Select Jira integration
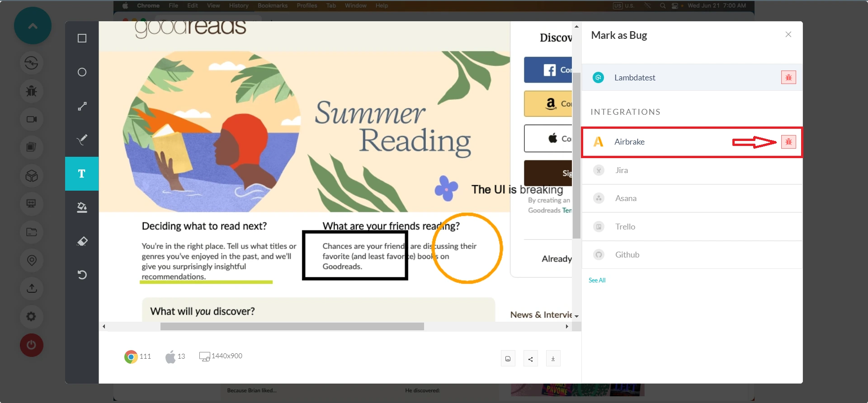This screenshot has width=868, height=403. point(622,170)
